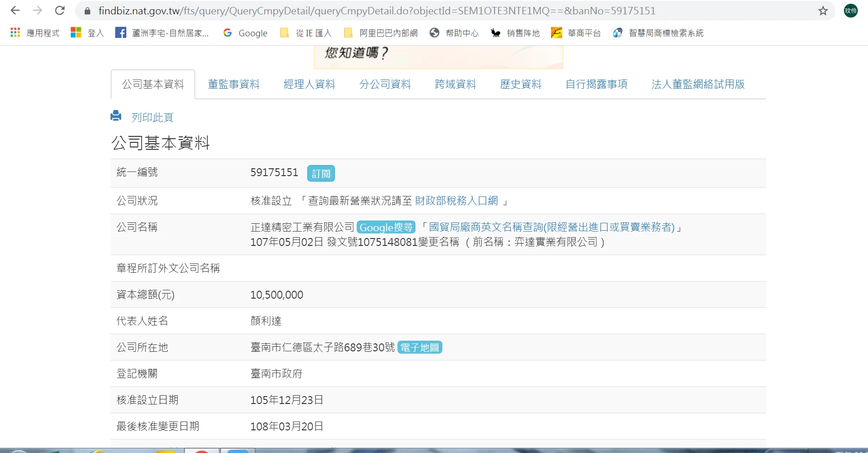Open the Google bookmark
Viewport: 868px width, 453px height.
click(245, 33)
